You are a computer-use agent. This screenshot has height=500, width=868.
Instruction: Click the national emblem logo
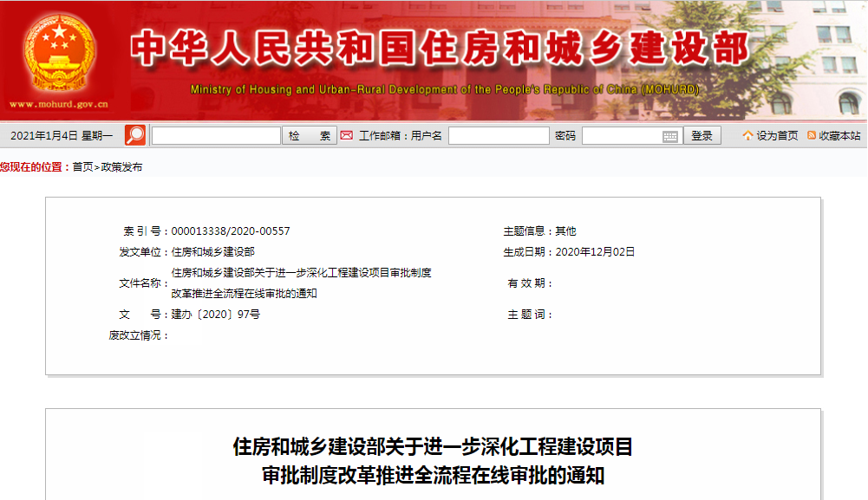(60, 54)
